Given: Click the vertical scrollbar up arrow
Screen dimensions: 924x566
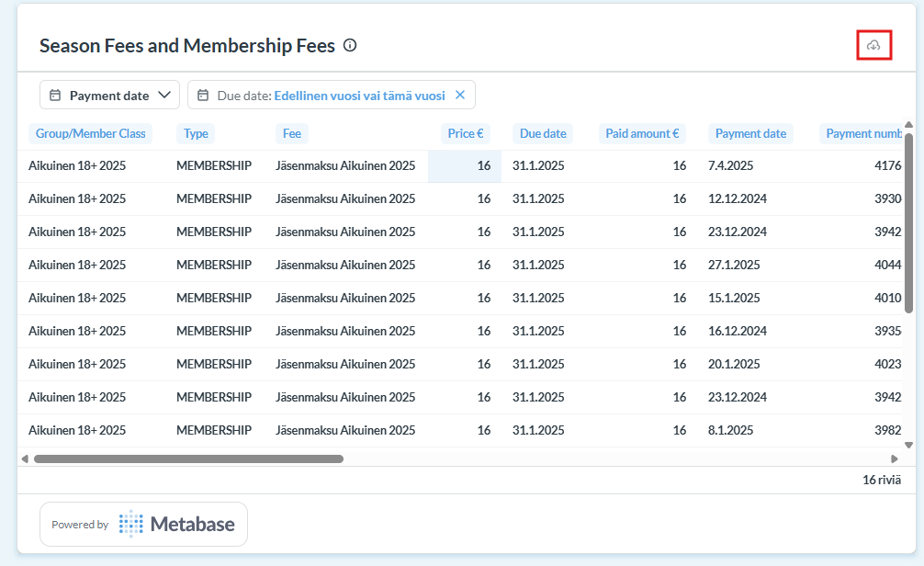Looking at the screenshot, I should click(x=908, y=124).
